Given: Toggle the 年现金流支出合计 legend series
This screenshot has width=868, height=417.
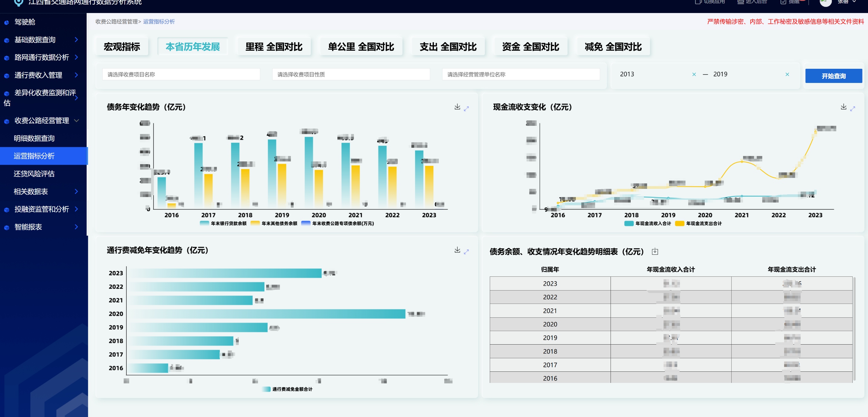Looking at the screenshot, I should coord(698,223).
